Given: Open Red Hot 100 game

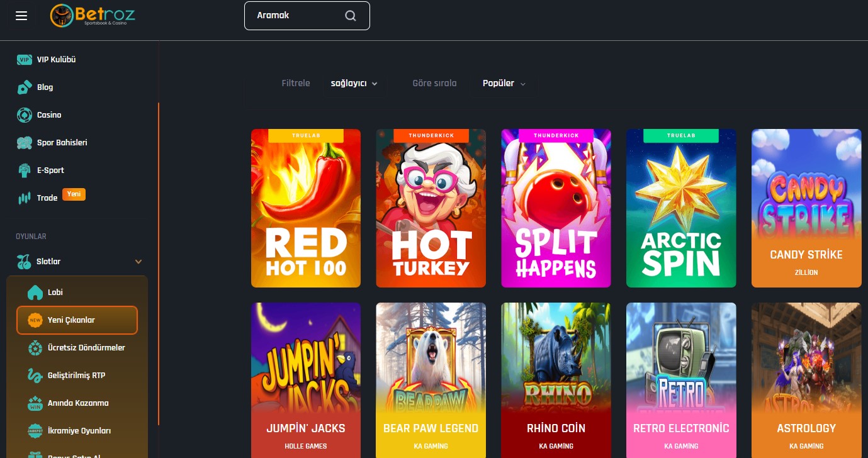Looking at the screenshot, I should tap(306, 208).
